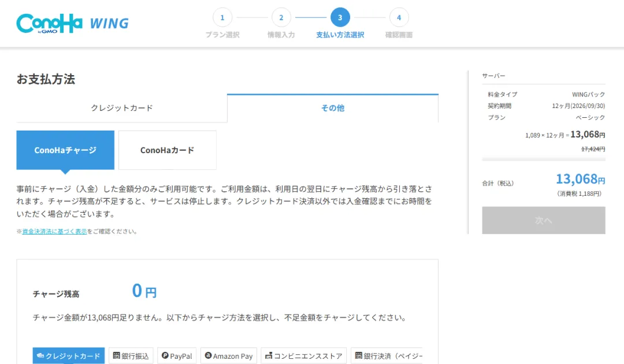Click the struck-through 17,424円 price
Viewport: 624px width, 364px height.
click(x=593, y=149)
